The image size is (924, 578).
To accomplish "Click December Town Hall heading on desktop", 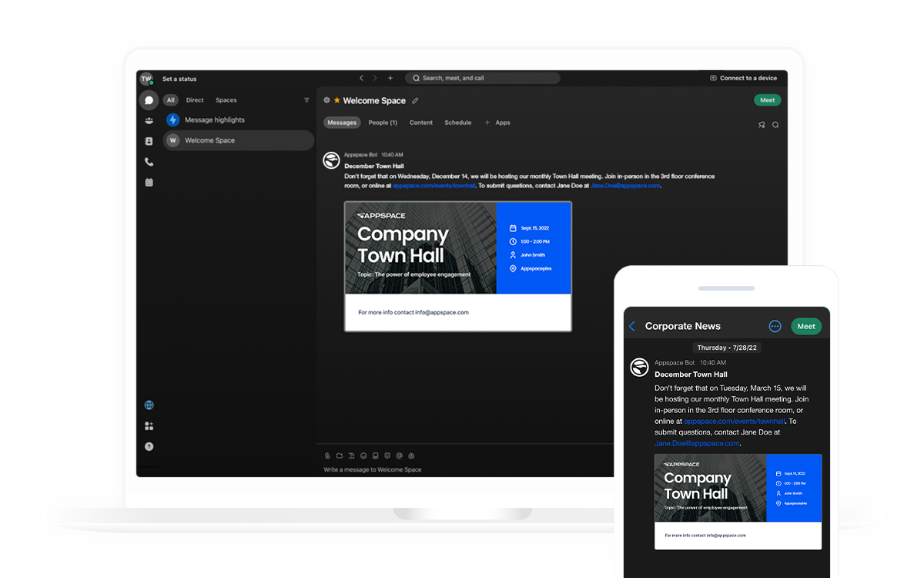I will click(374, 166).
